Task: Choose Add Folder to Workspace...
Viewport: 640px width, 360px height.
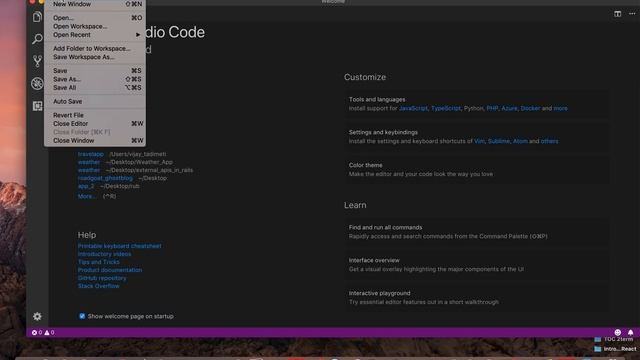Action: coord(95,49)
